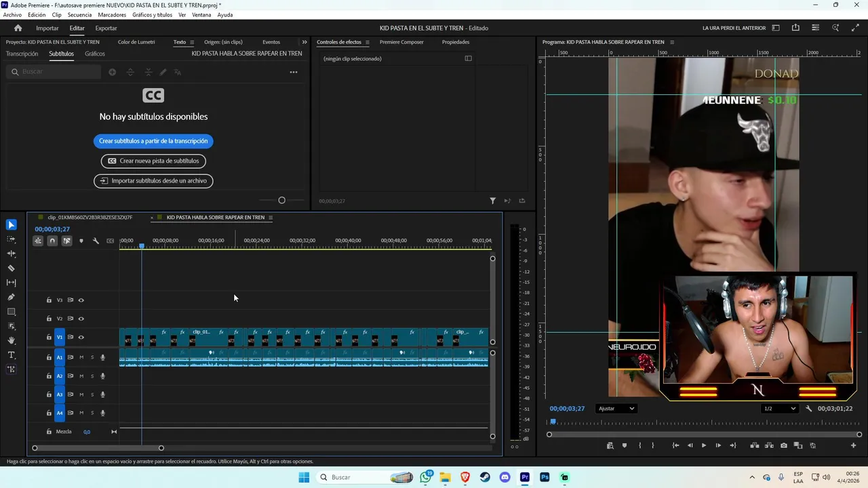Add a marker in the timeline header
The width and height of the screenshot is (868, 488).
(81, 241)
